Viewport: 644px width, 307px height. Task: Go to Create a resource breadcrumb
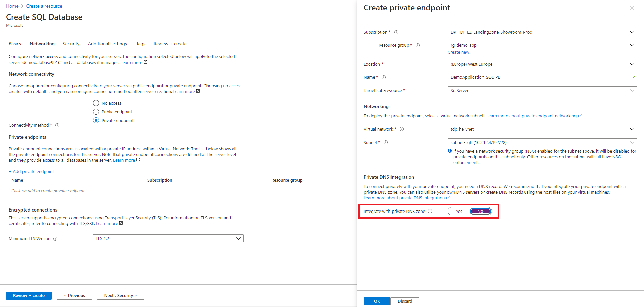44,6
